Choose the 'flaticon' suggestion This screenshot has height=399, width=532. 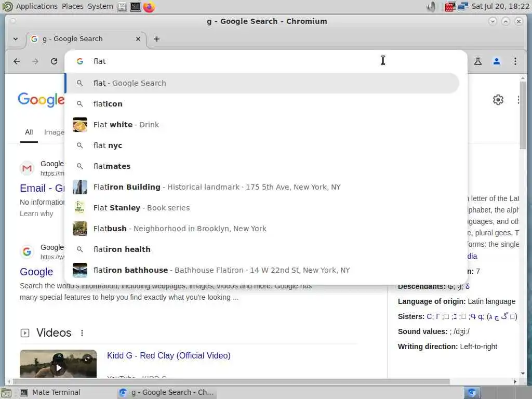[262, 104]
